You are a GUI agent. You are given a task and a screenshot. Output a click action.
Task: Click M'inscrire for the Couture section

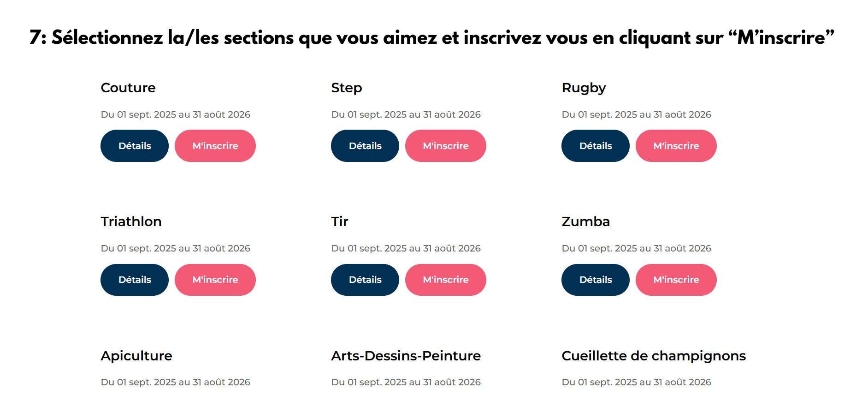pos(215,146)
